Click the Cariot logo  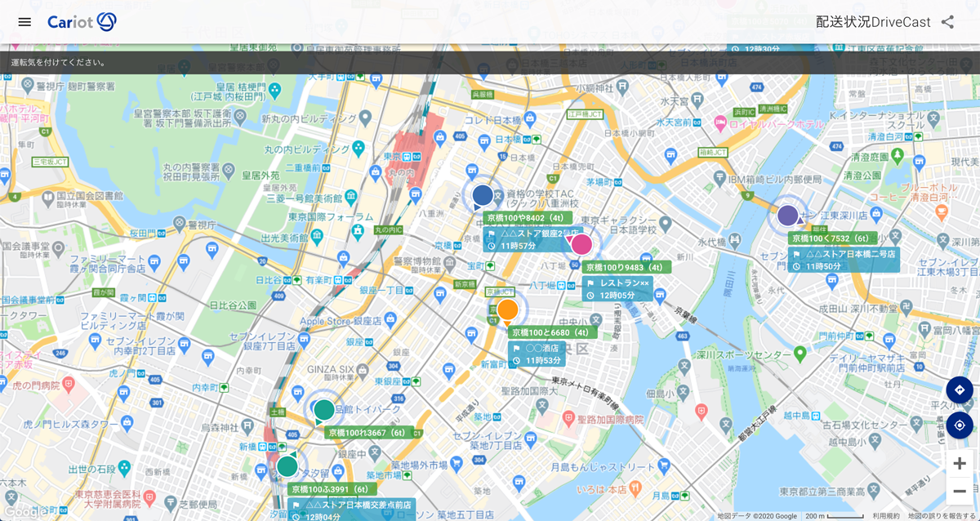82,22
